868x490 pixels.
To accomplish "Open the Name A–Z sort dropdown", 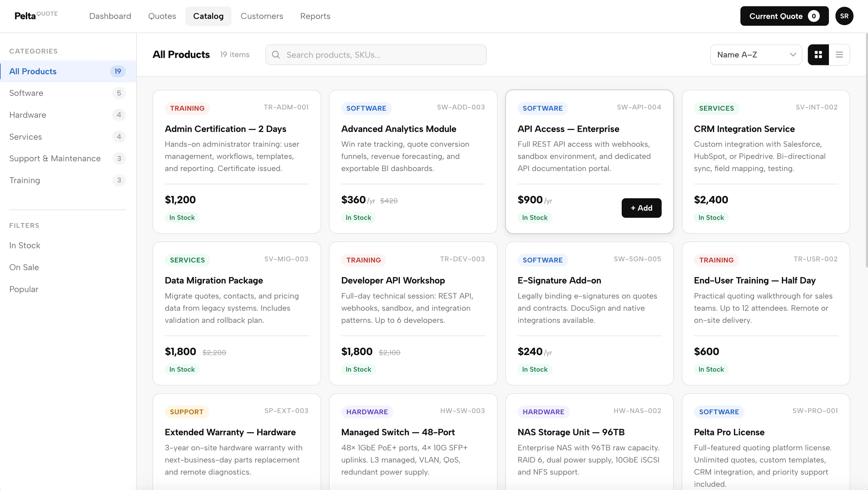I will pyautogui.click(x=756, y=54).
